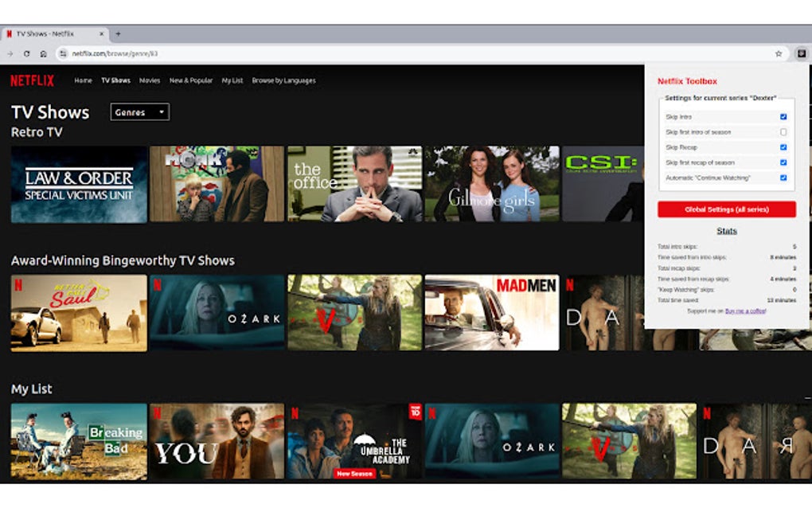
Task: Open The Office thumbnail
Action: (x=355, y=185)
